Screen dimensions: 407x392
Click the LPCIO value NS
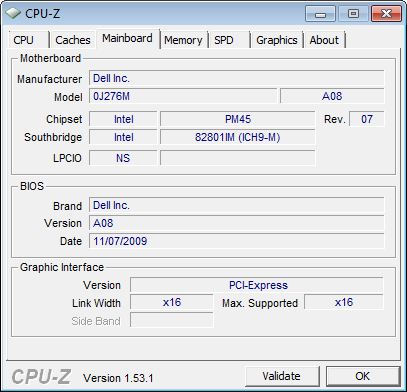[x=123, y=158]
